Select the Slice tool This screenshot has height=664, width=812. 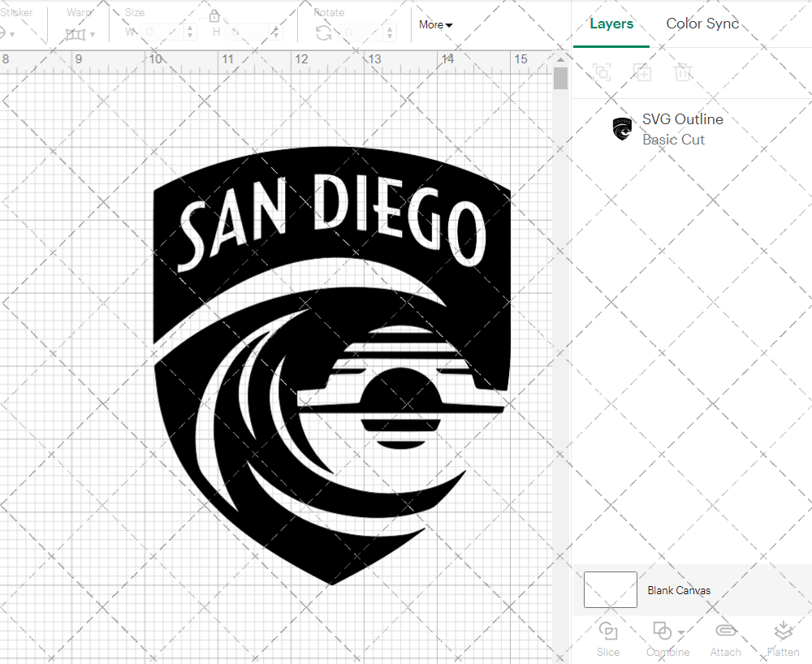[x=608, y=637]
